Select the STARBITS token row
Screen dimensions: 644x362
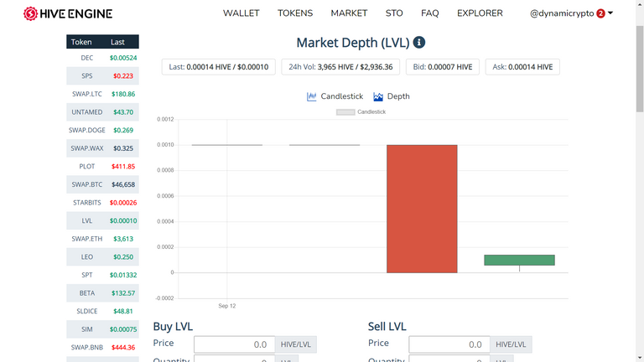point(102,202)
